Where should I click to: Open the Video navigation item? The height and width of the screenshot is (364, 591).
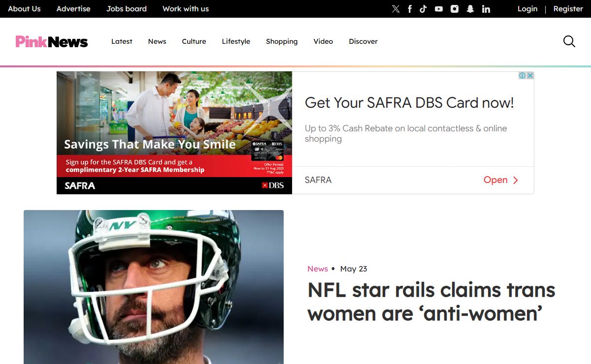323,41
